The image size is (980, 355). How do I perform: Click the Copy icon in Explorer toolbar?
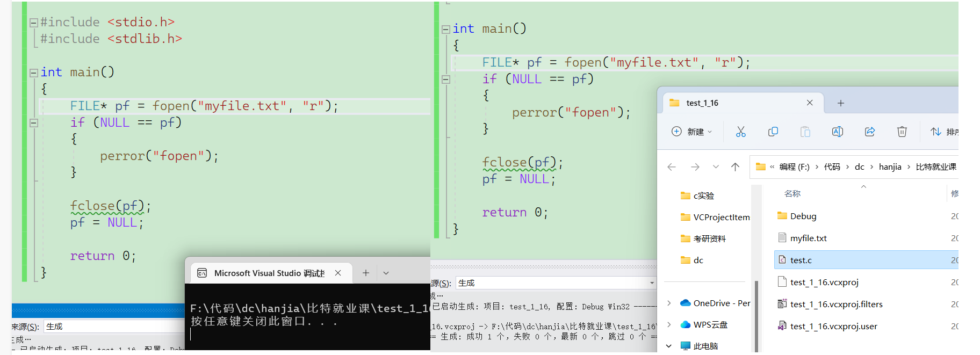point(773,132)
